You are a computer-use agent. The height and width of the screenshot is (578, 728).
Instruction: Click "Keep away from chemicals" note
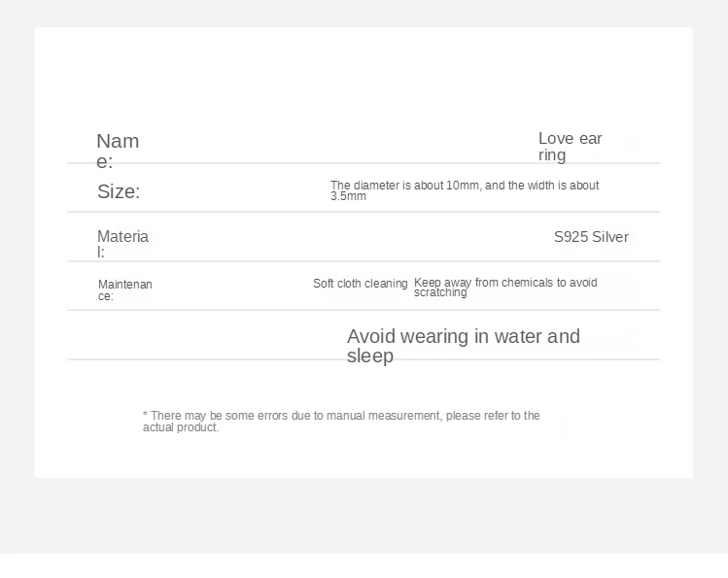click(x=505, y=283)
